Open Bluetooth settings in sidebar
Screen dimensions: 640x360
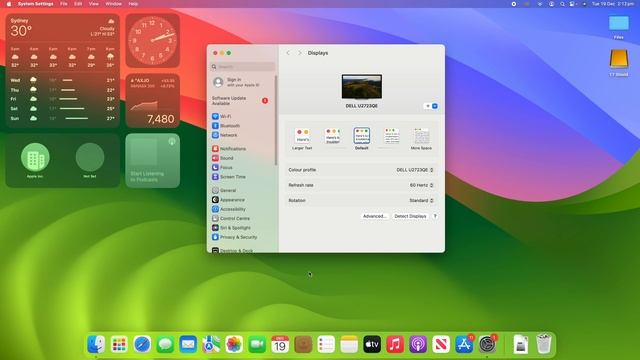[226, 126]
